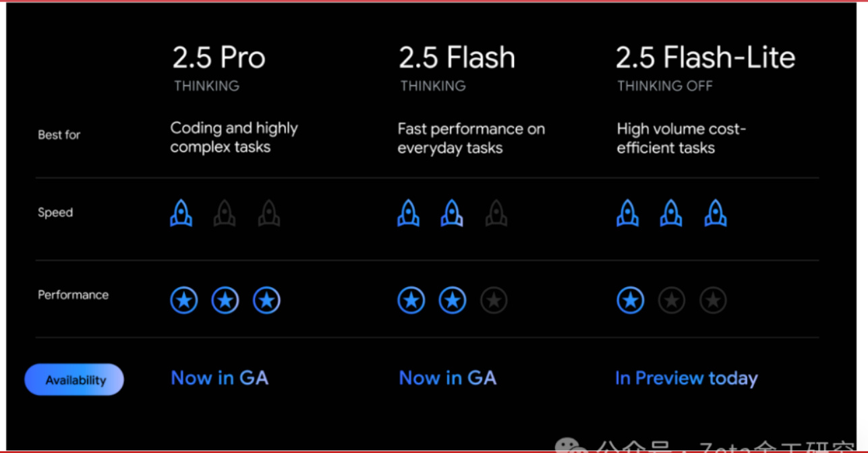The height and width of the screenshot is (453, 868).
Task: Select the third blue star for 2.5 Pro
Action: point(266,300)
